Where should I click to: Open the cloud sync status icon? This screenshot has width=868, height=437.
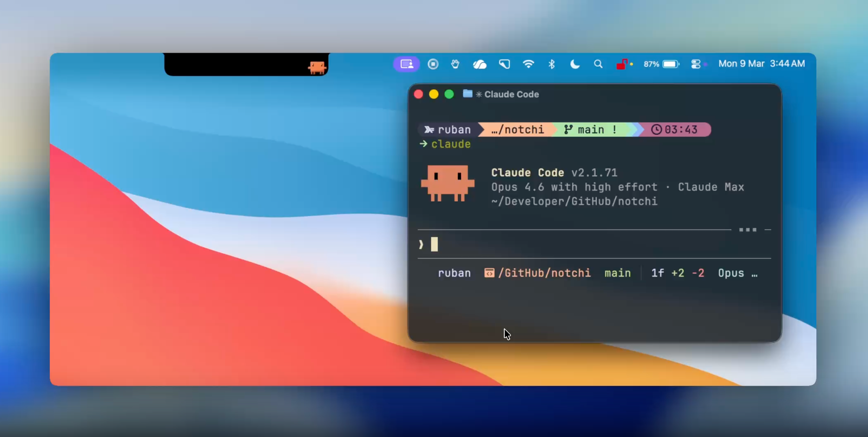(x=480, y=64)
